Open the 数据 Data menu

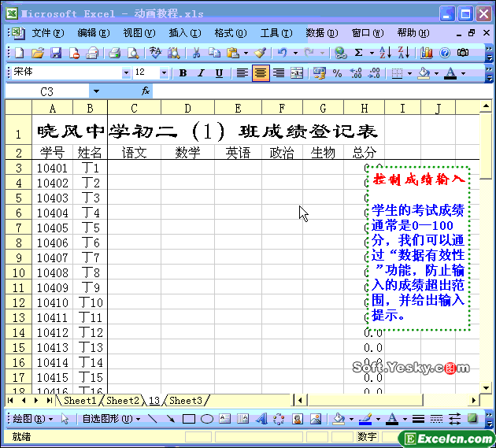coord(322,33)
